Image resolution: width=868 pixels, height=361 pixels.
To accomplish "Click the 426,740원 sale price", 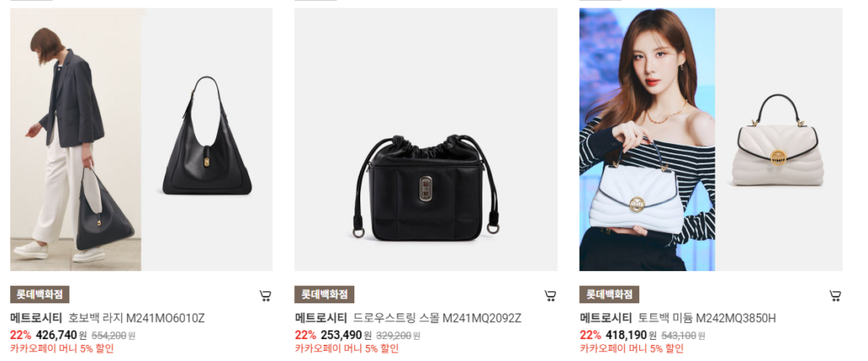I will click(61, 335).
